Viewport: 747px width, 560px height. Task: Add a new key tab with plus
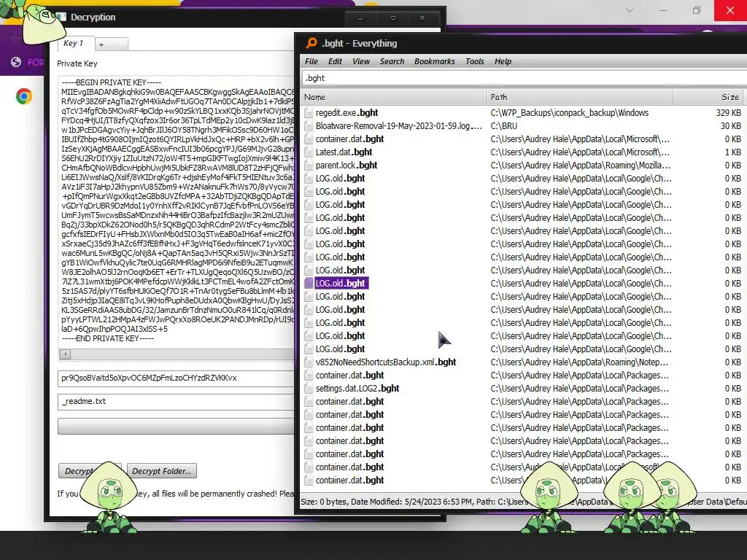tap(112, 44)
